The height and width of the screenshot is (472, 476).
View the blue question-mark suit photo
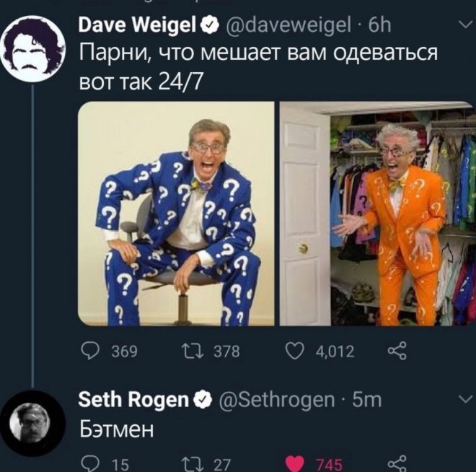(x=176, y=214)
